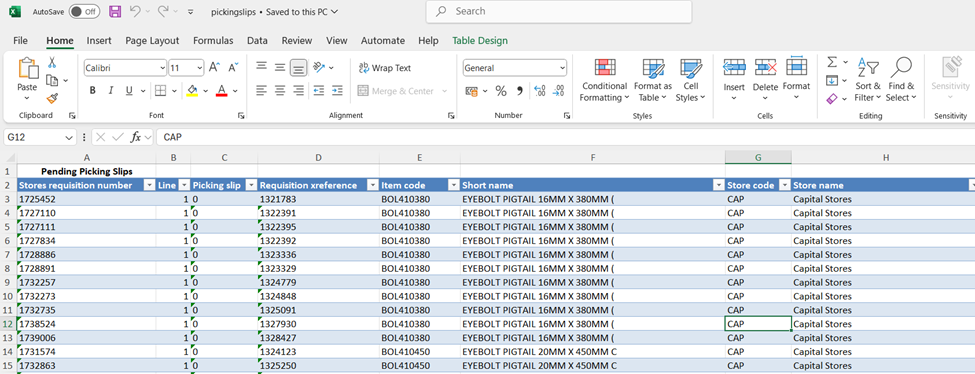The width and height of the screenshot is (975, 374).
Task: Switch to the Insert tab
Action: coord(99,40)
